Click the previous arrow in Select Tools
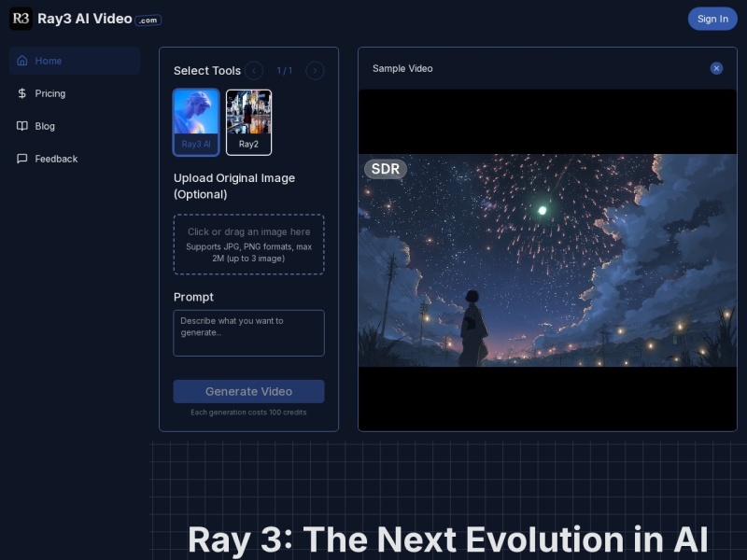 [x=255, y=70]
